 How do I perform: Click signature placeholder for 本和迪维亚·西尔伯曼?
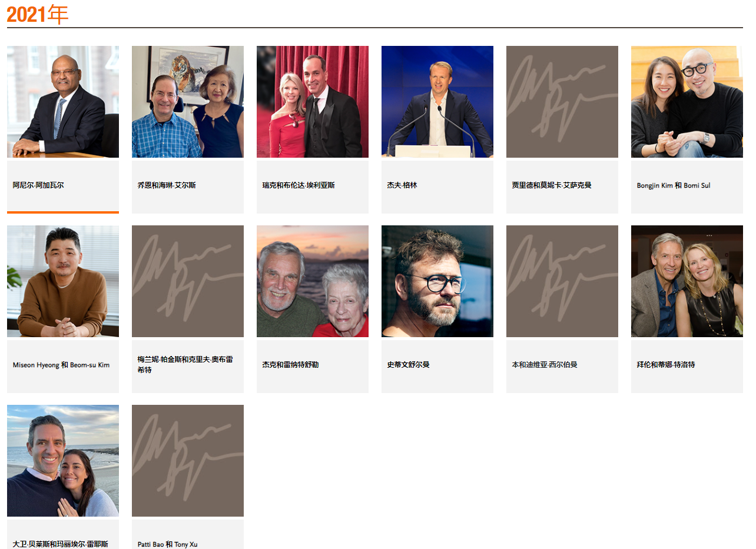562,281
